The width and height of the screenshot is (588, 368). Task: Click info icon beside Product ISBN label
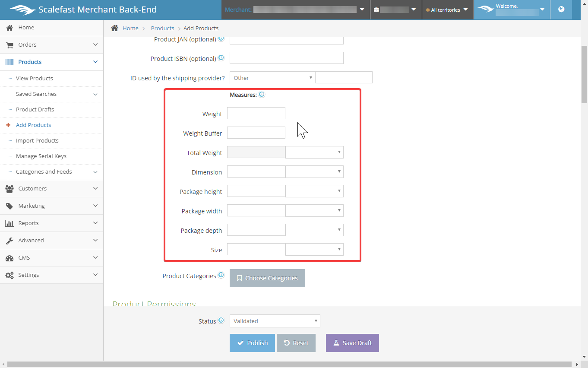221,58
